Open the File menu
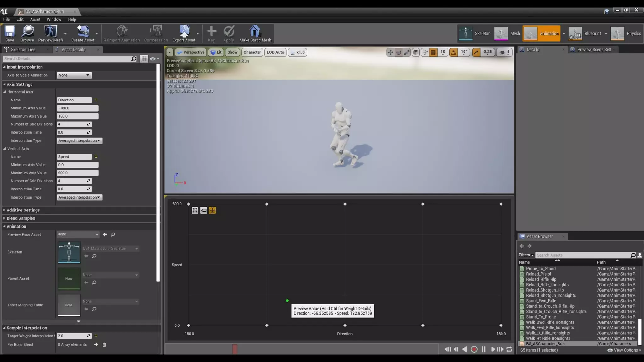This screenshot has height=362, width=644. [x=7, y=19]
